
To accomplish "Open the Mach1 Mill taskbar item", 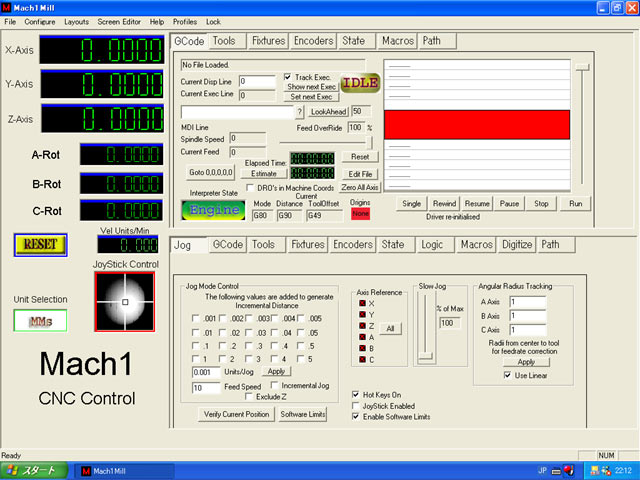I will click(x=124, y=471).
